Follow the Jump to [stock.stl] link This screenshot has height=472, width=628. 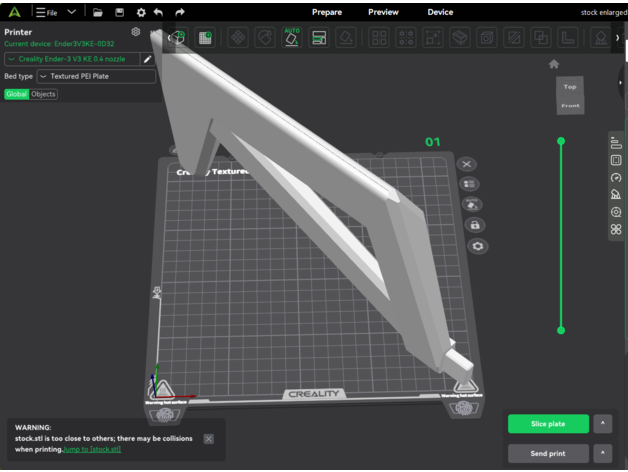92,450
